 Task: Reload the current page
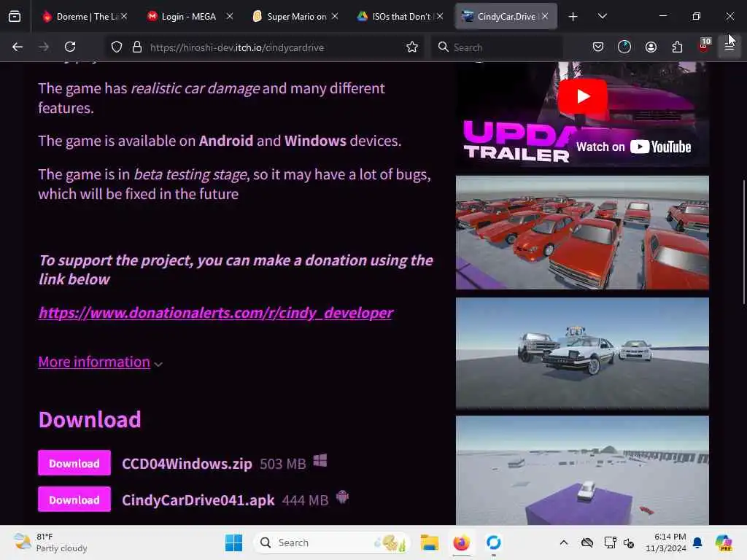click(x=70, y=47)
